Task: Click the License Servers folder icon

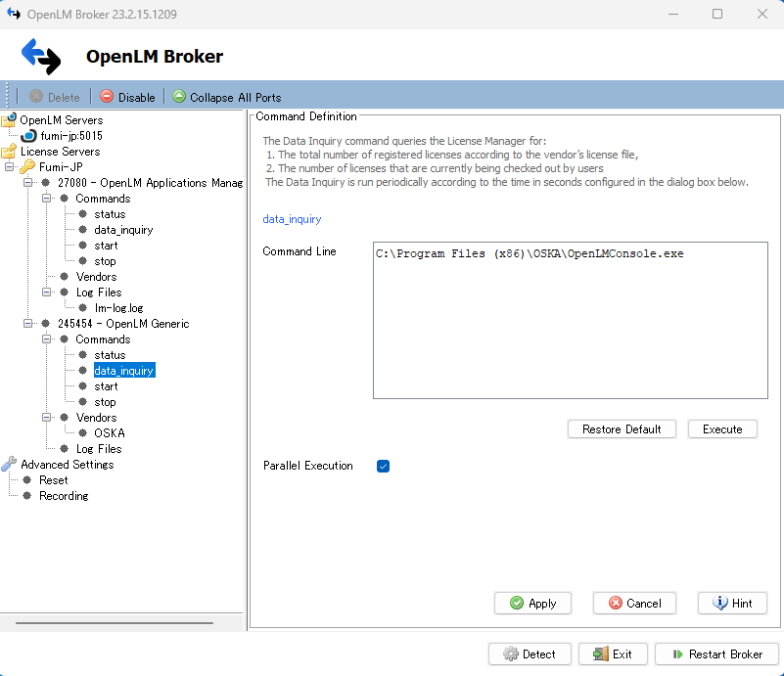Action: point(9,152)
